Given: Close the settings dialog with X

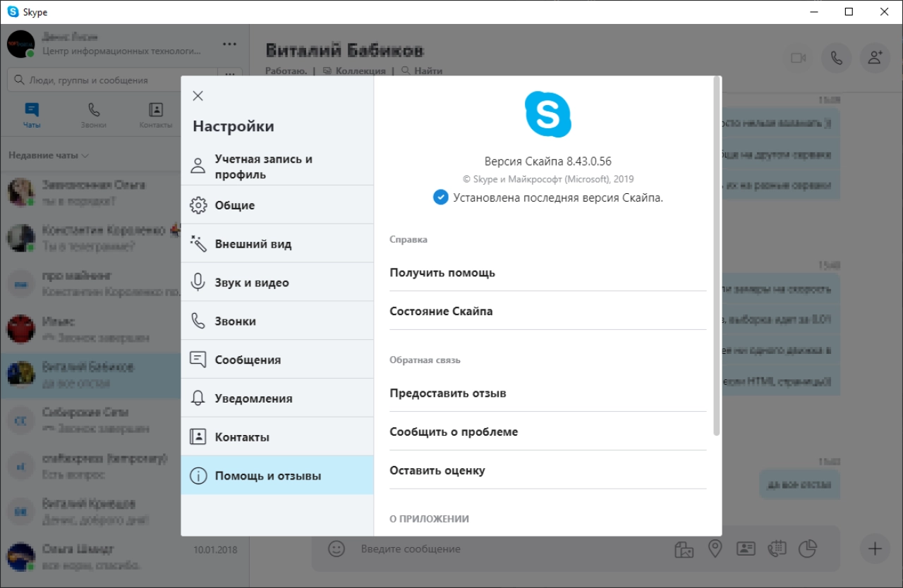Looking at the screenshot, I should click(x=198, y=96).
